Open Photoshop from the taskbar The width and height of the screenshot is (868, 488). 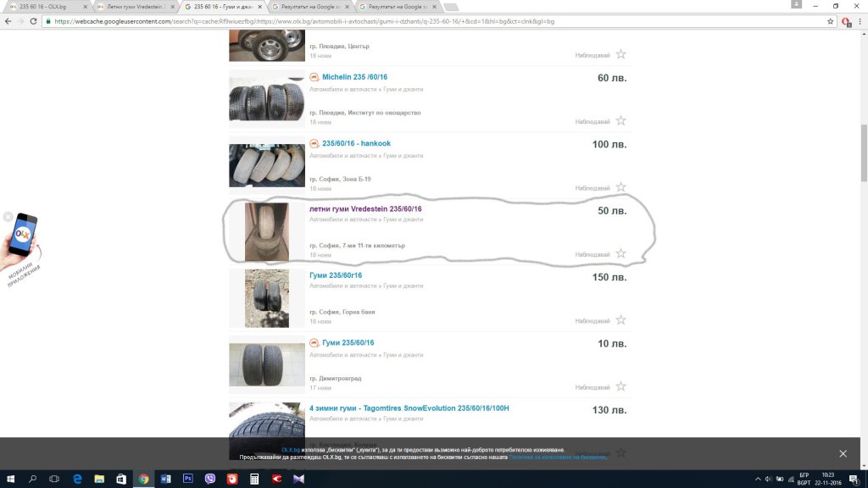[x=187, y=479]
